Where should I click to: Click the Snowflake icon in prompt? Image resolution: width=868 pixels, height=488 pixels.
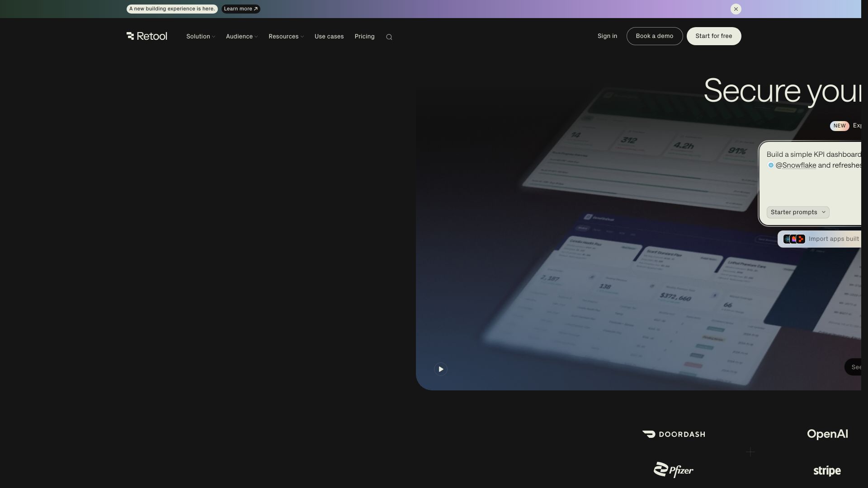coord(771,165)
